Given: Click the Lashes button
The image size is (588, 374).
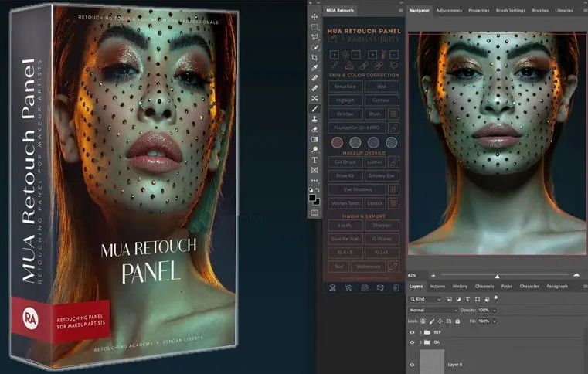Looking at the screenshot, I should pos(376,162).
